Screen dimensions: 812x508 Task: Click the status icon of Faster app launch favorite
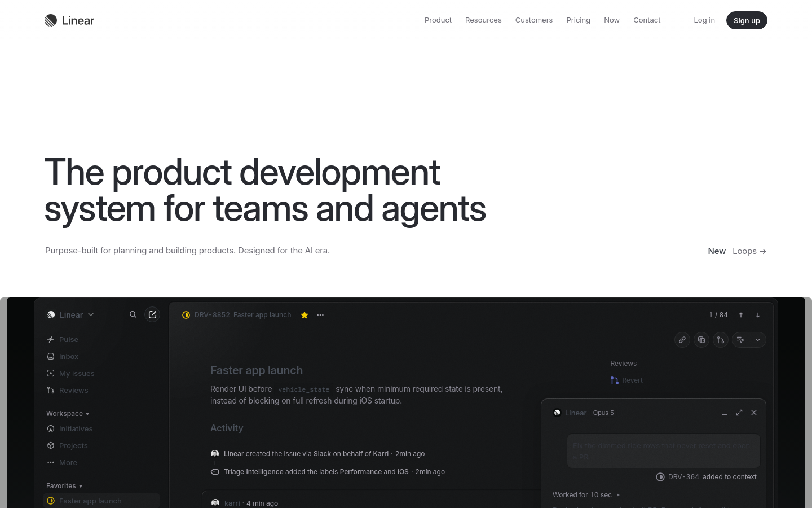51,501
